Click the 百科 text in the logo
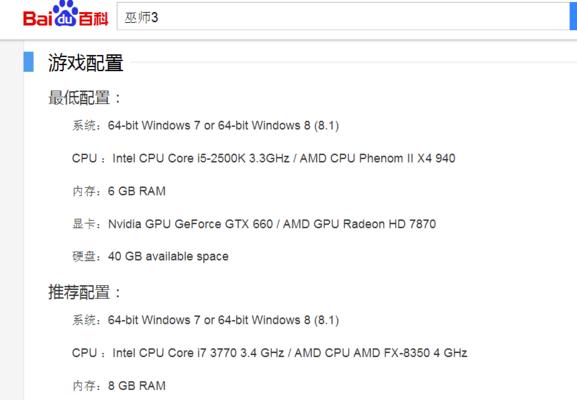This screenshot has width=577, height=400. click(93, 19)
